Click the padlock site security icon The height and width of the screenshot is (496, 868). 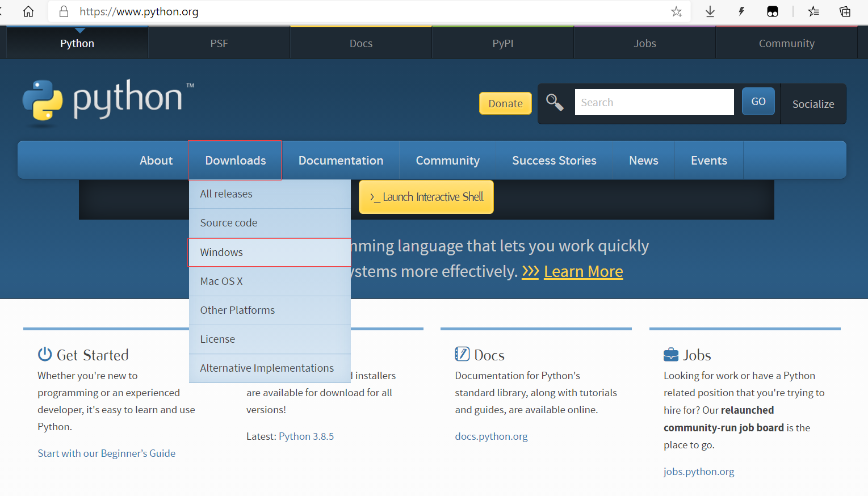(x=64, y=11)
